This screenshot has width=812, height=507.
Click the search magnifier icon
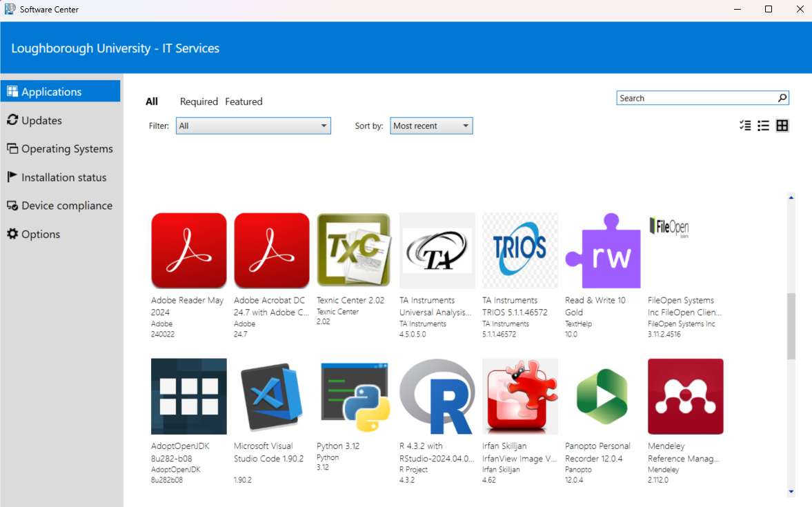click(782, 97)
